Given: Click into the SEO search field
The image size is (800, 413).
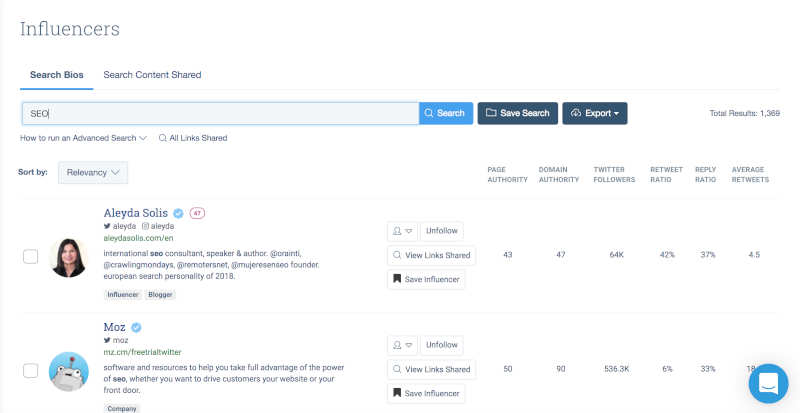Looking at the screenshot, I should [x=220, y=113].
